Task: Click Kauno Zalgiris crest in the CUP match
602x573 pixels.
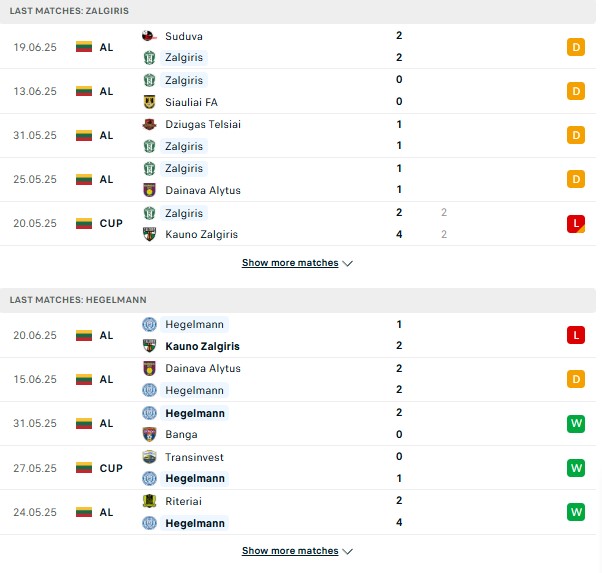Action: [149, 234]
